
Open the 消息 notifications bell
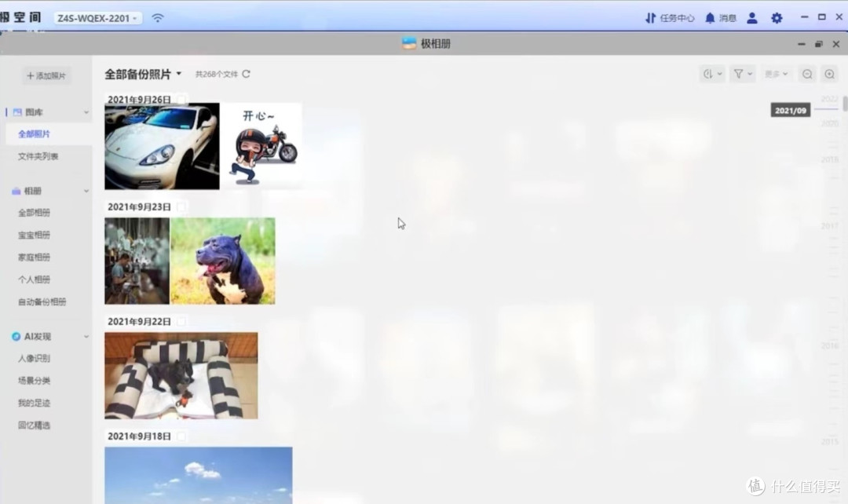720,18
